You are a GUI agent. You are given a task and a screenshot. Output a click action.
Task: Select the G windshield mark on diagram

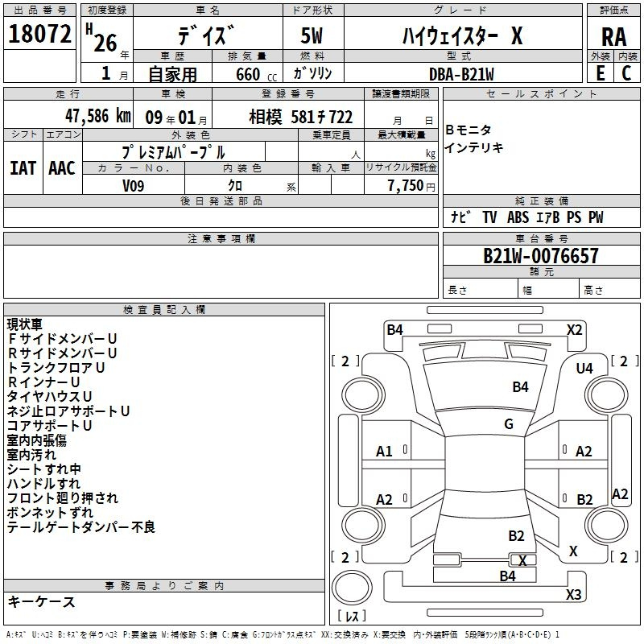pyautogui.click(x=508, y=424)
